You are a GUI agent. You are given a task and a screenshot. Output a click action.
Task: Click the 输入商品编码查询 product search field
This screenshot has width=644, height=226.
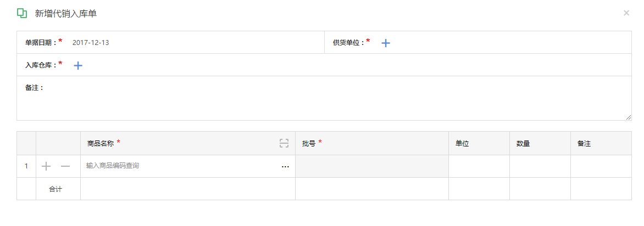pyautogui.click(x=181, y=166)
